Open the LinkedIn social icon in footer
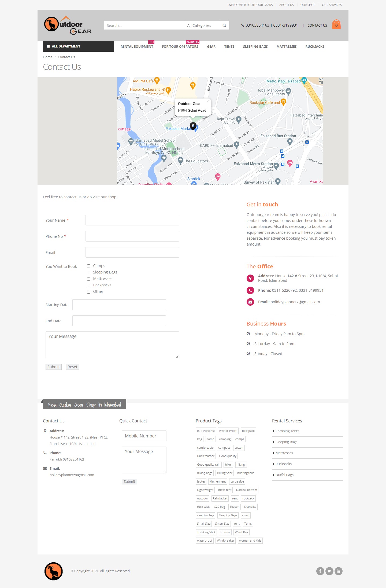 tap(339, 571)
